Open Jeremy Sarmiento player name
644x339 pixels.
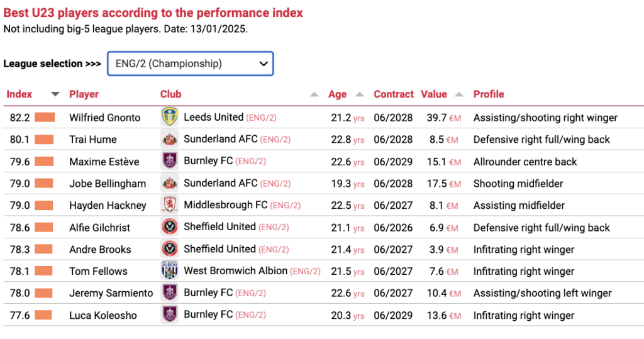(111, 293)
